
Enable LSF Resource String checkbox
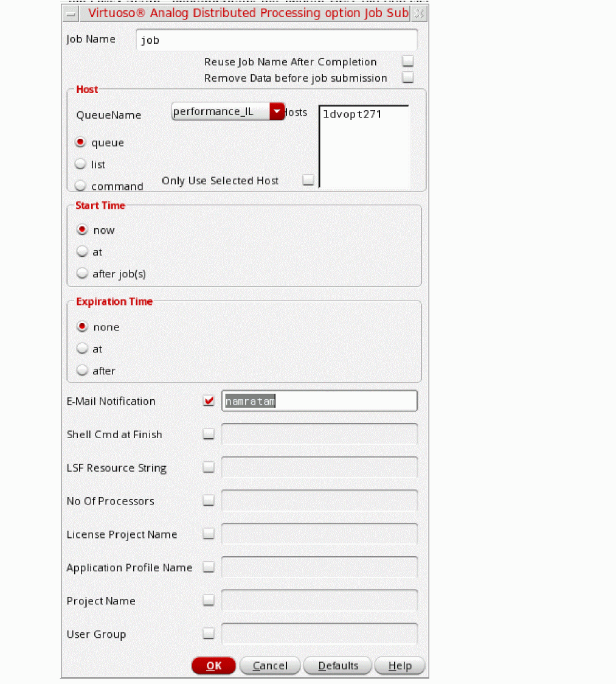click(209, 467)
